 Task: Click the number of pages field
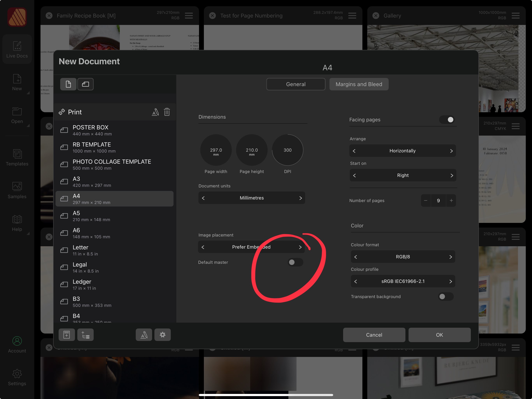[x=439, y=200]
